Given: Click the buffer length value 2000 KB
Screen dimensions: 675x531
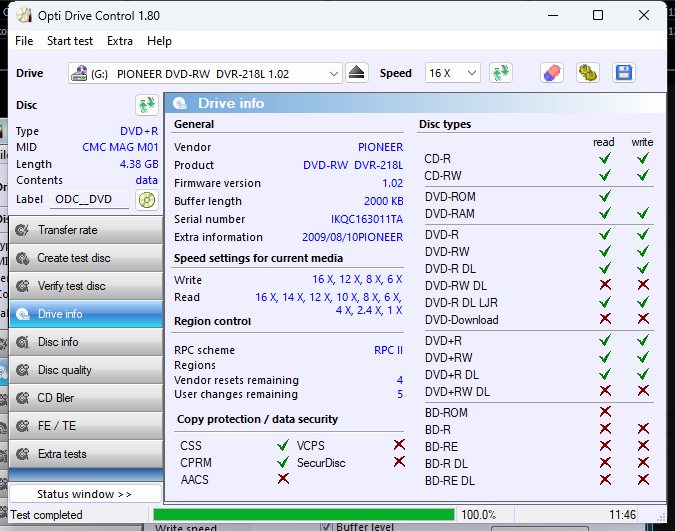Looking at the screenshot, I should click(x=384, y=202).
